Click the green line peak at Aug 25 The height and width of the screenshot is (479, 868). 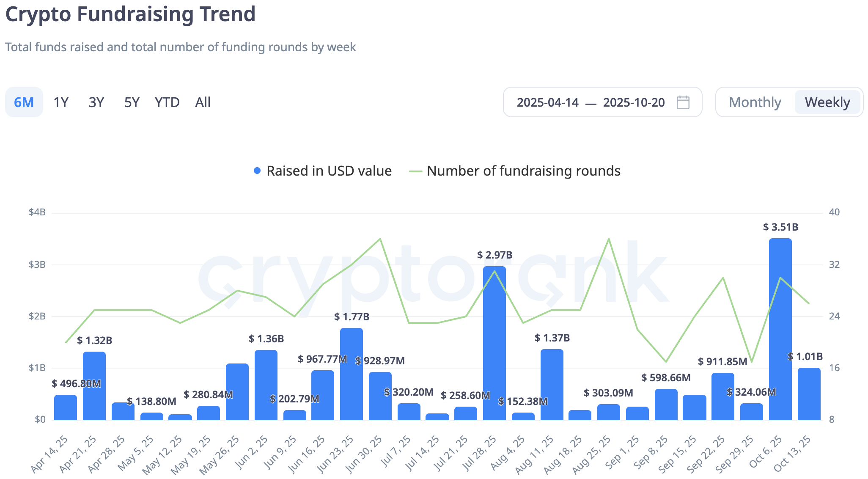click(x=609, y=239)
